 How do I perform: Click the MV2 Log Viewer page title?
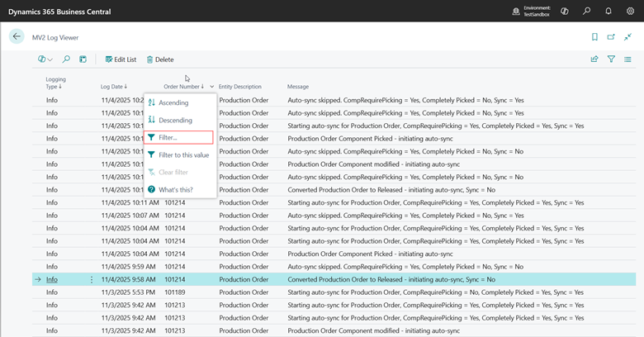[x=55, y=37]
